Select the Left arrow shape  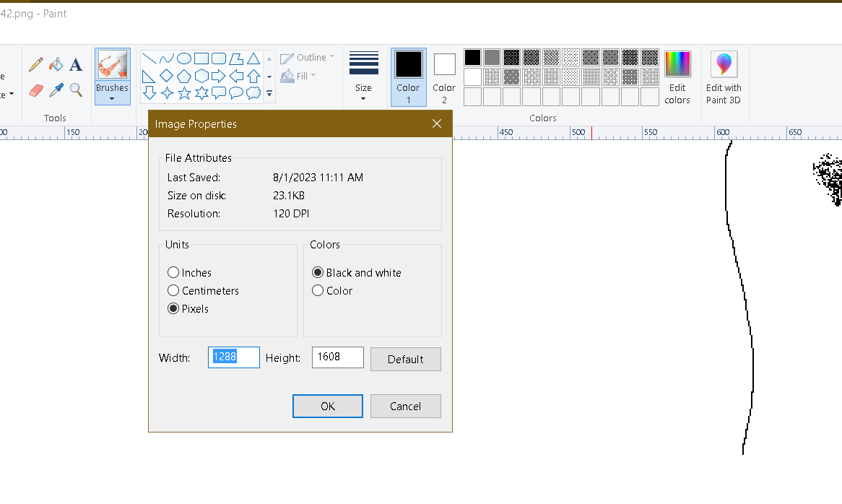tap(235, 76)
